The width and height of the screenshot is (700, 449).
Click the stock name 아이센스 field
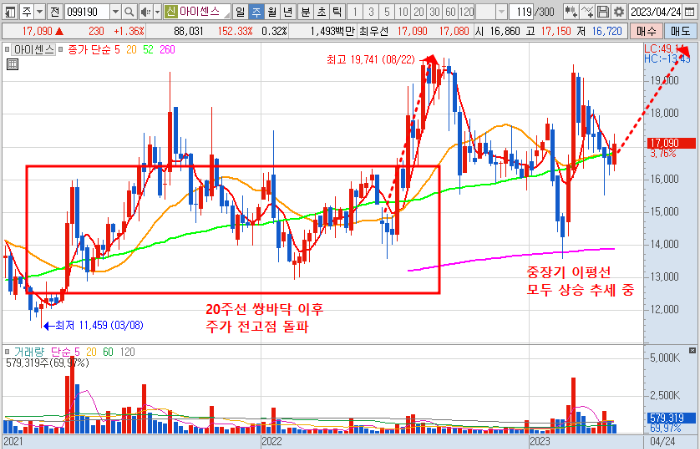click(x=204, y=12)
